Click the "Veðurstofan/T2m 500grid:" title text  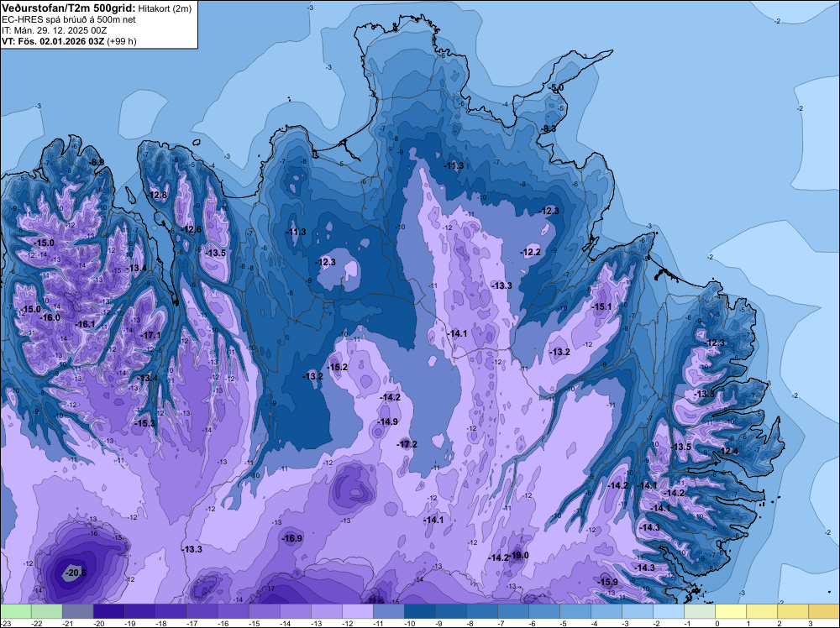[68, 8]
